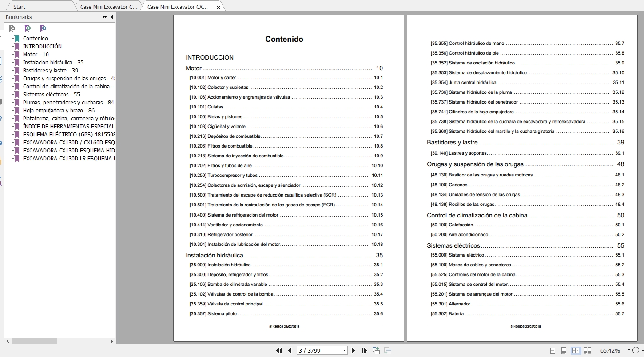This screenshot has width=644, height=357.
Task: Open ÍNDICE DE HERRAMIENTAS ESPECIALES bookmark
Action: 69,127
